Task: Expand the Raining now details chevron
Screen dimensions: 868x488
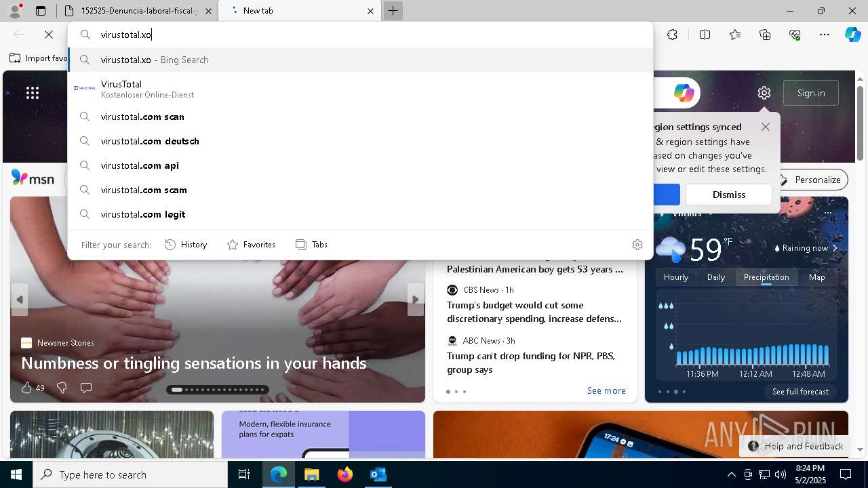Action: [x=835, y=248]
